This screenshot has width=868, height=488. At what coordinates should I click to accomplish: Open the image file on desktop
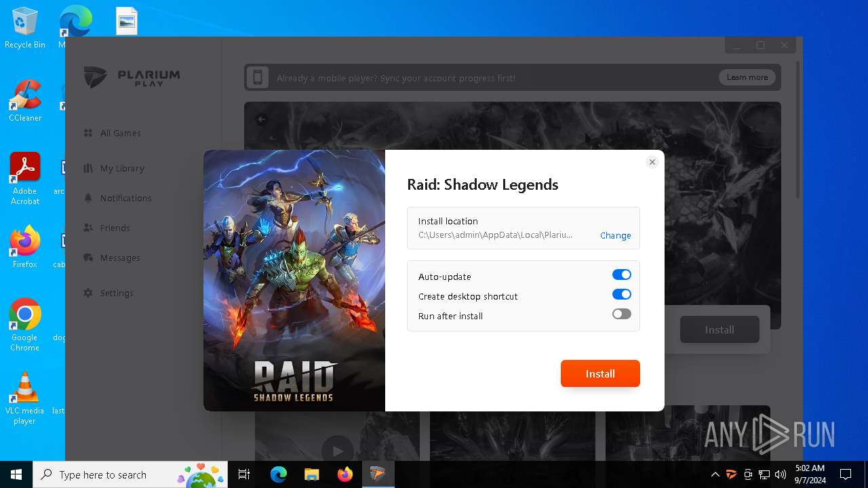(x=127, y=21)
